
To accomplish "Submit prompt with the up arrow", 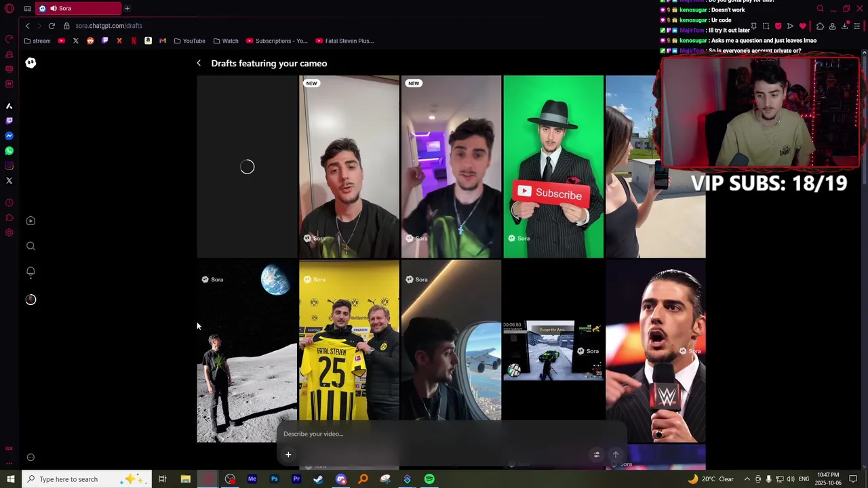I will point(616,455).
